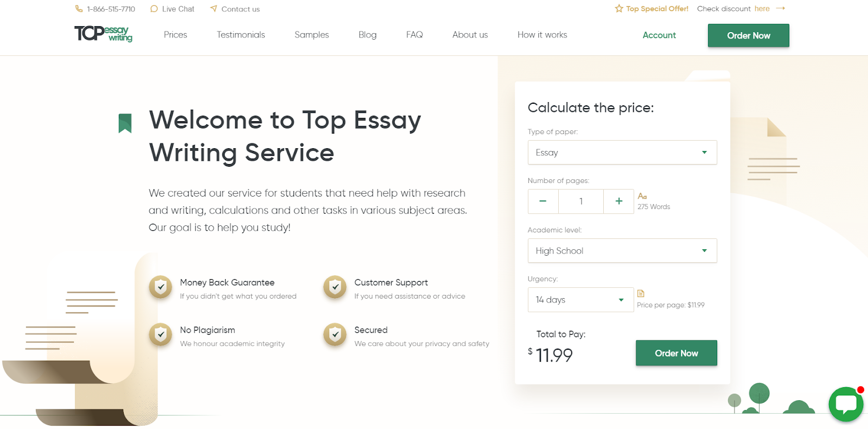This screenshot has height=429, width=868.
Task: Click the Top Essay Writing logo
Action: click(x=103, y=34)
